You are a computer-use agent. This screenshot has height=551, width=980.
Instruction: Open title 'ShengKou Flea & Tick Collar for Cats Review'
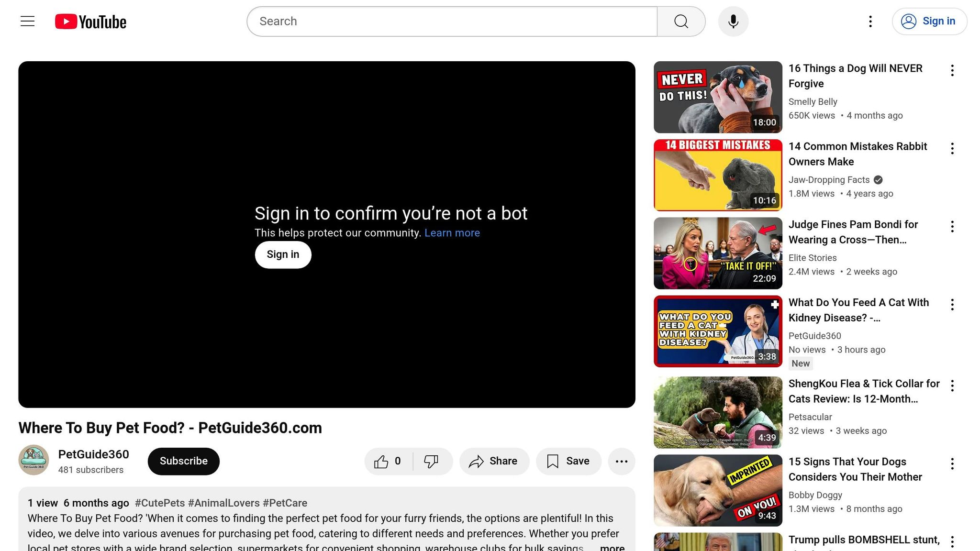[x=864, y=391]
